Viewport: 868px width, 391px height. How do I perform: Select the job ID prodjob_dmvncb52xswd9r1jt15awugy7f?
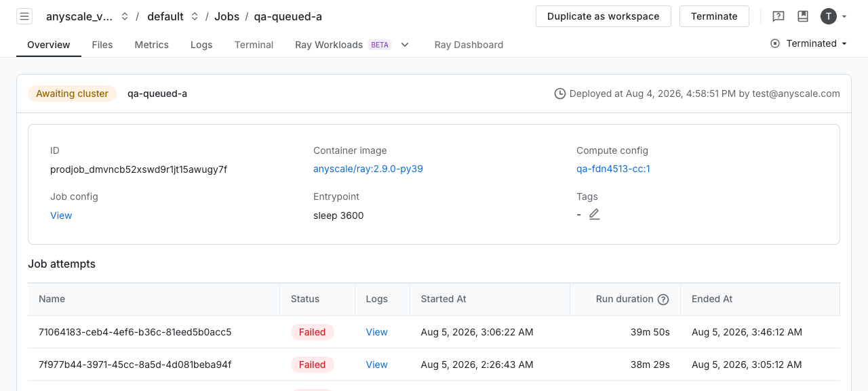pyautogui.click(x=138, y=169)
